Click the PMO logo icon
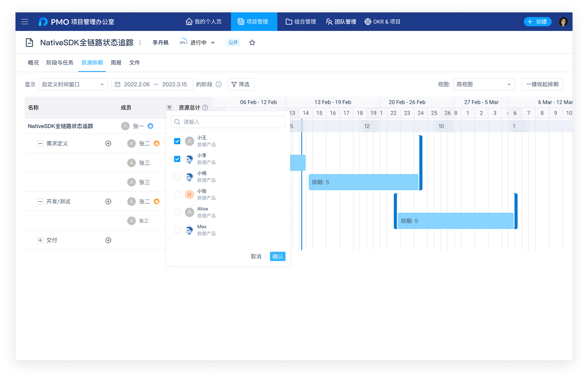588x379 pixels. point(43,22)
